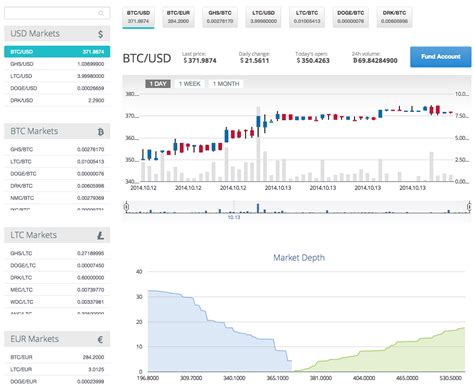
Task: Select DOGE/USD in the USD Markets list
Action: [57, 88]
